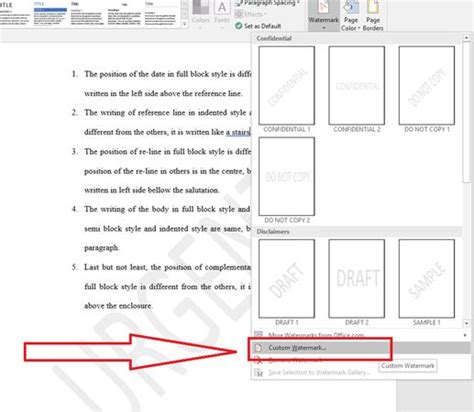Click the green Set as Default checkmark icon
Viewport: 474px width, 412px height.
(x=238, y=26)
